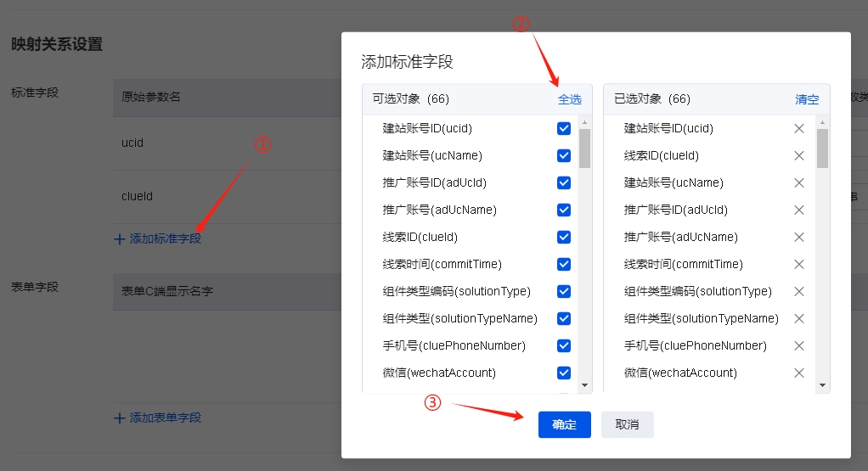Image resolution: width=868 pixels, height=471 pixels.
Task: Cancel the dialog with 取消
Action: coord(627,424)
